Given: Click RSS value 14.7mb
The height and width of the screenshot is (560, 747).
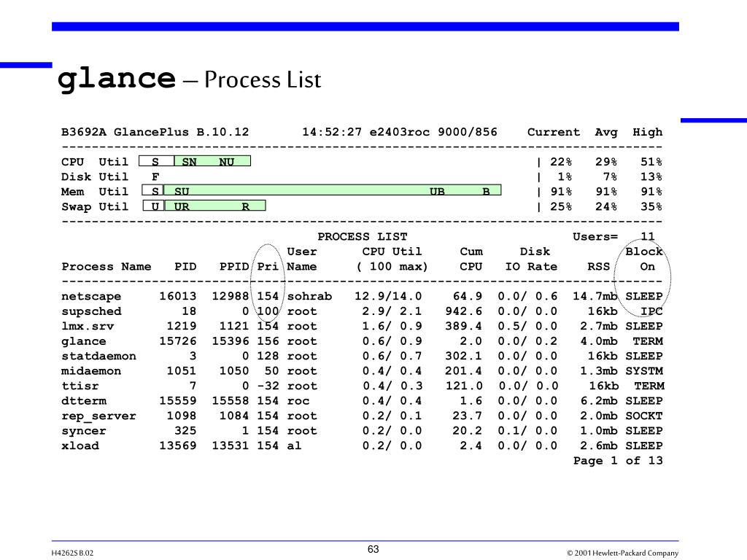Looking at the screenshot, I should point(595,296).
